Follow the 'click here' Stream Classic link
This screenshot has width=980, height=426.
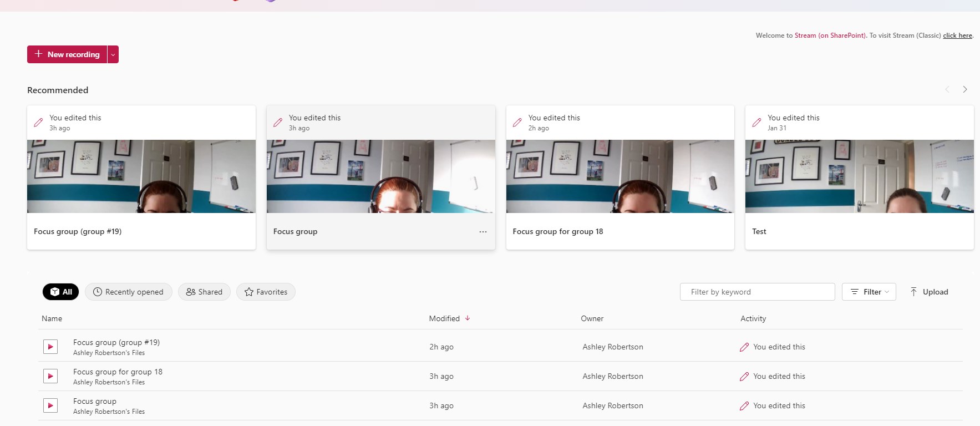click(957, 35)
